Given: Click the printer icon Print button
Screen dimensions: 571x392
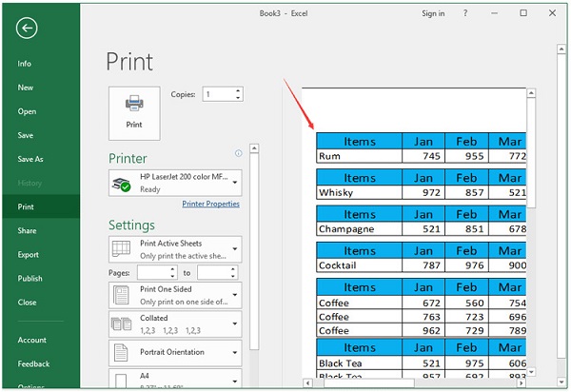Looking at the screenshot, I should tap(134, 113).
